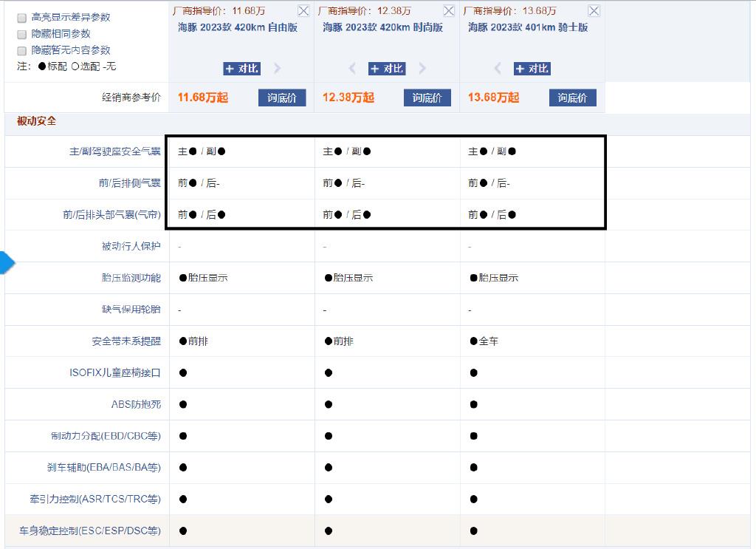The image size is (756, 549).
Task: Click the ISOFIX儿童座椅接口 row label
Action: tap(115, 373)
